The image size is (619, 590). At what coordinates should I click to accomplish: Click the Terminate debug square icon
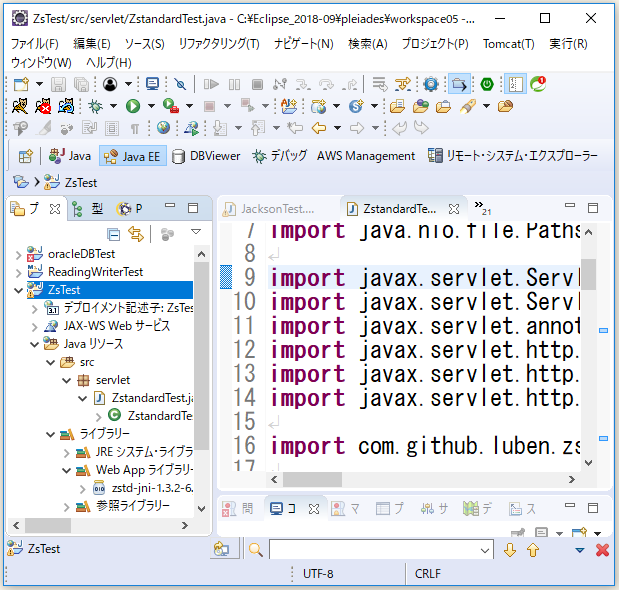[x=257, y=84]
